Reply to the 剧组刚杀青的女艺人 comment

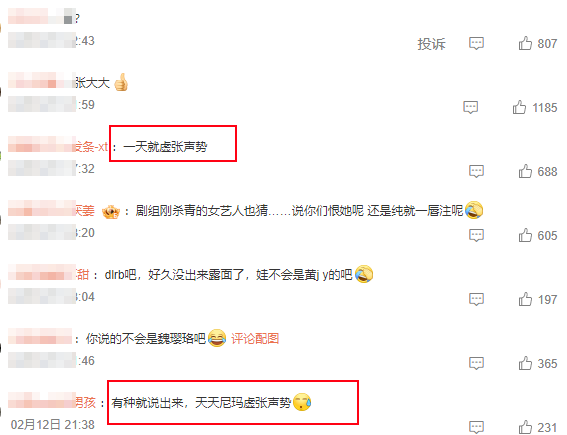[476, 235]
